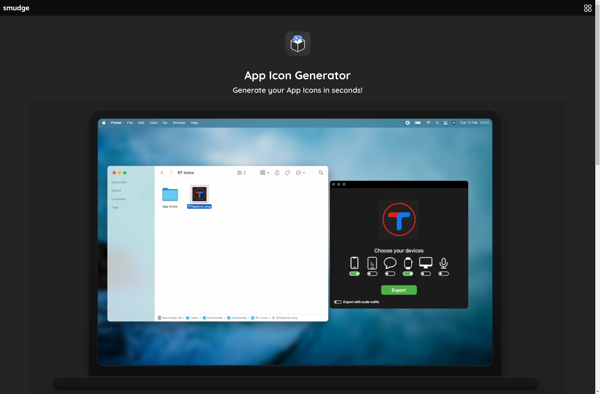The width and height of the screenshot is (600, 394).
Task: Click the red T app icon preview
Action: point(399,220)
